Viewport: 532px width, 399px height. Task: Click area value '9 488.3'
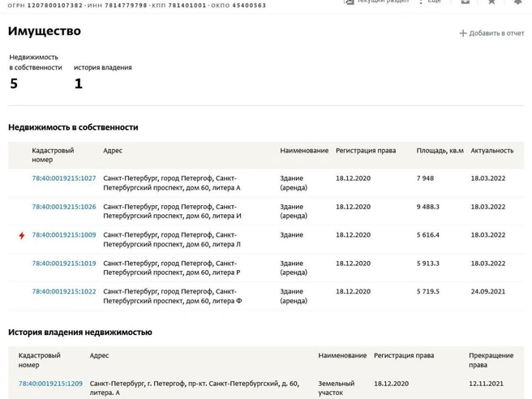click(428, 207)
